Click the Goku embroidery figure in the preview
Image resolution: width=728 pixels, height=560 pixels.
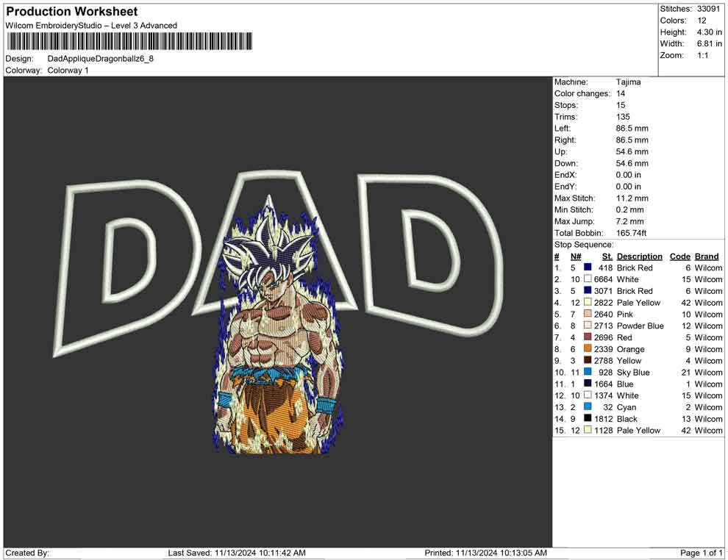click(x=279, y=325)
